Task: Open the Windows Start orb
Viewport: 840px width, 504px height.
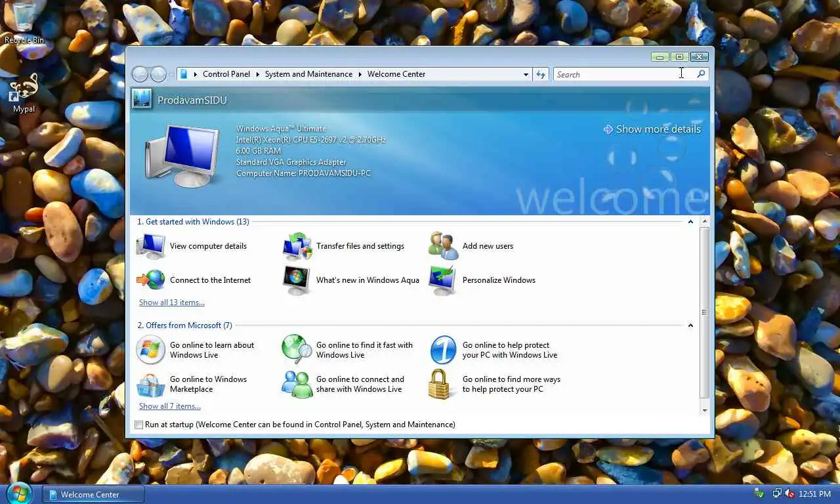Action: point(18,493)
